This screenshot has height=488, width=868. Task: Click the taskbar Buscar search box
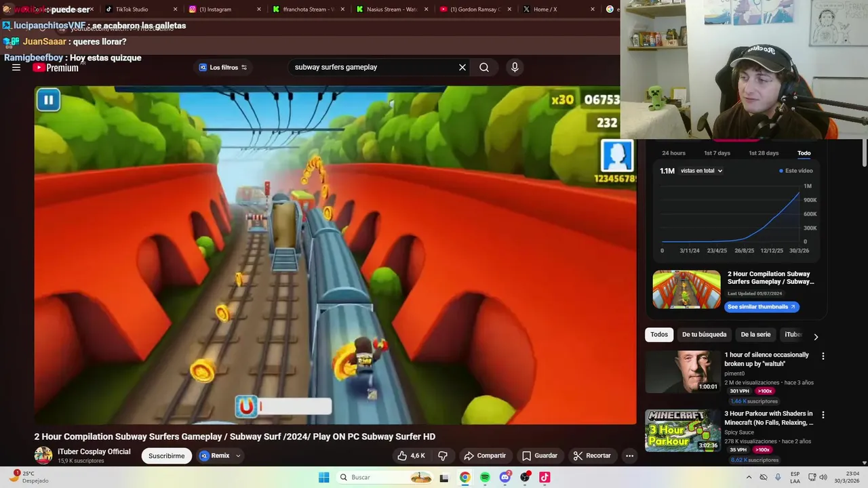(x=385, y=477)
